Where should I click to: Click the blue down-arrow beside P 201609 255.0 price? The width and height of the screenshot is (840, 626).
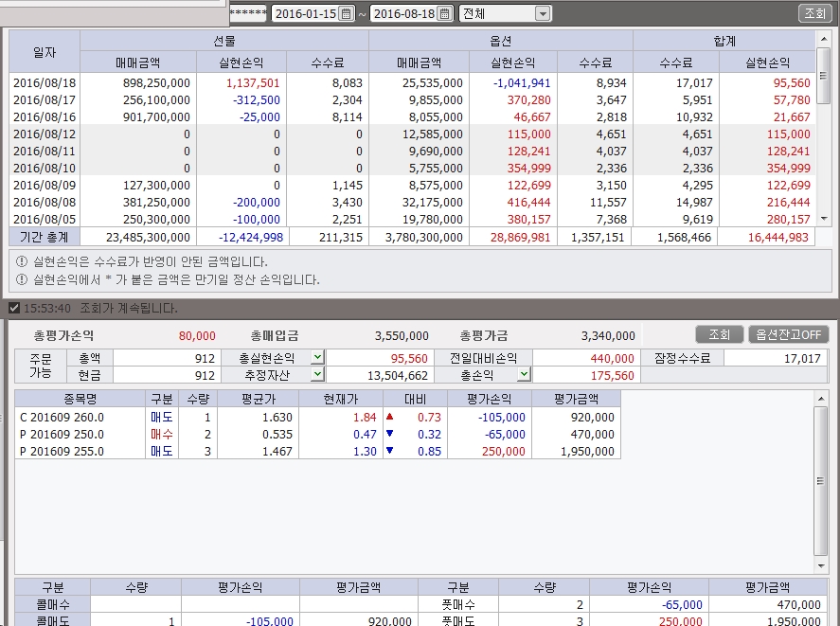pos(389,450)
